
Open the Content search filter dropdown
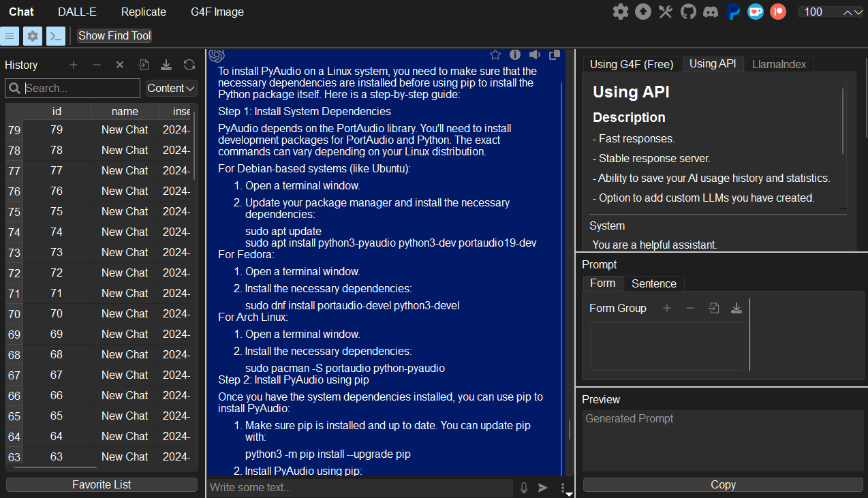(172, 88)
